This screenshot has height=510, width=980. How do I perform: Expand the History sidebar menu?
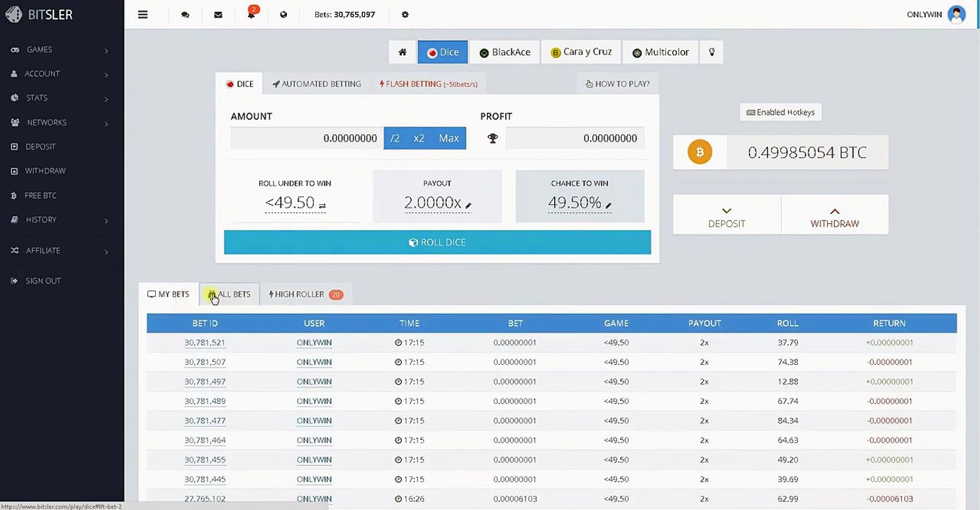click(60, 220)
